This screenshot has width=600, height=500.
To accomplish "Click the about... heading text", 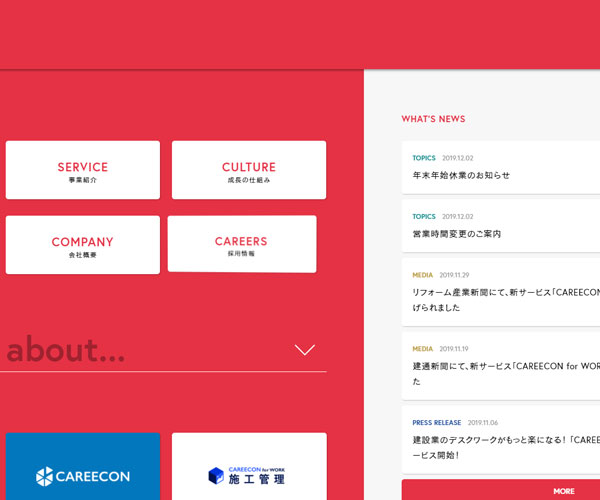I will (x=66, y=350).
